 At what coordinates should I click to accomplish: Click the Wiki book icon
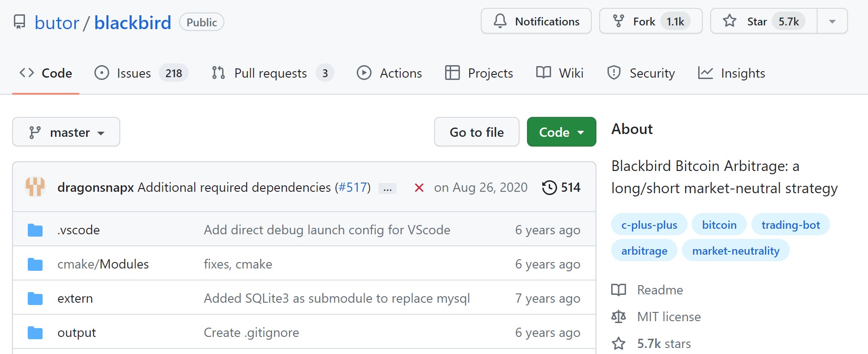544,73
